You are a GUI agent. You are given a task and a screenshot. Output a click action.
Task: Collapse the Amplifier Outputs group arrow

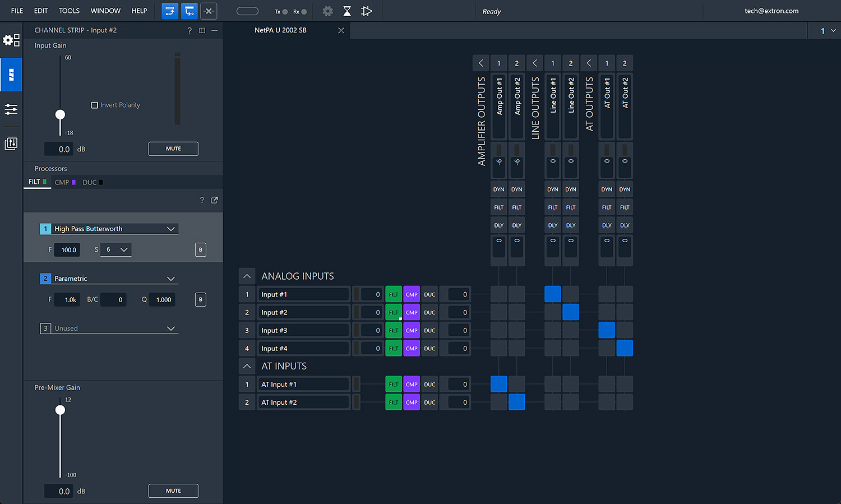click(480, 63)
